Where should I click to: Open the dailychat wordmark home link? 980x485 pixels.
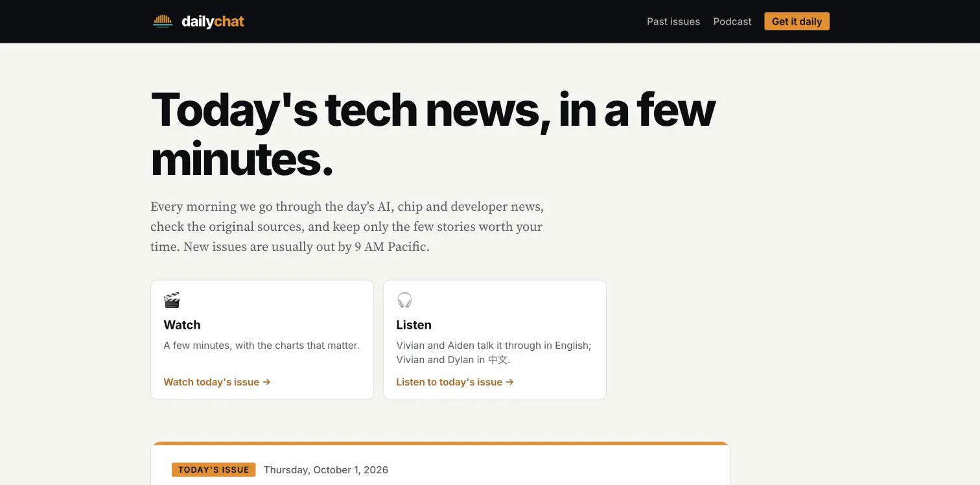click(213, 21)
